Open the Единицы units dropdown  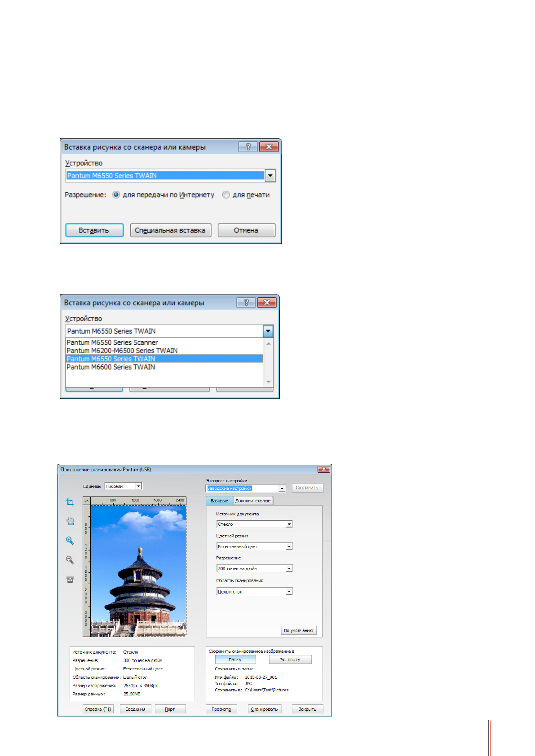(x=138, y=486)
